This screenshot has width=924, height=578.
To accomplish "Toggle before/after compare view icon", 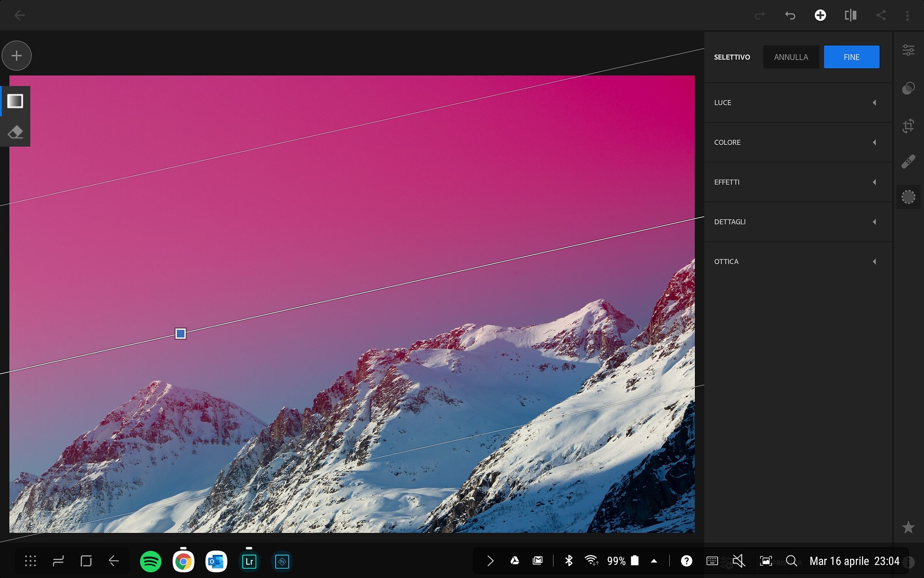I will (850, 15).
